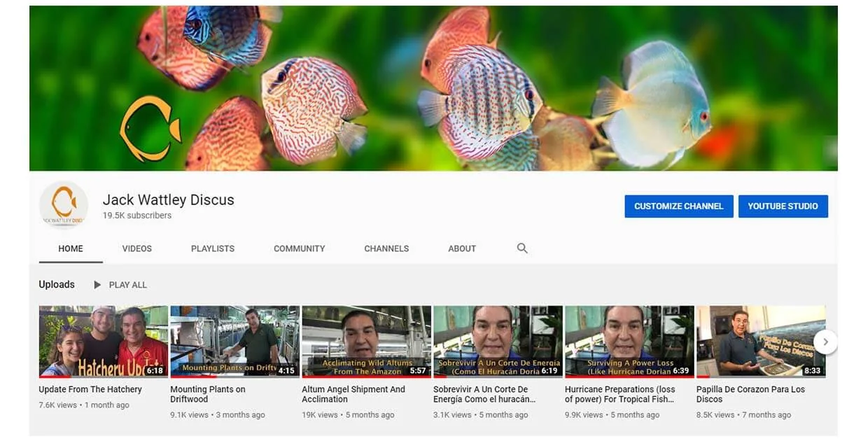This screenshot has height=441, width=868.
Task: Open the Playlists tab
Action: tap(213, 248)
